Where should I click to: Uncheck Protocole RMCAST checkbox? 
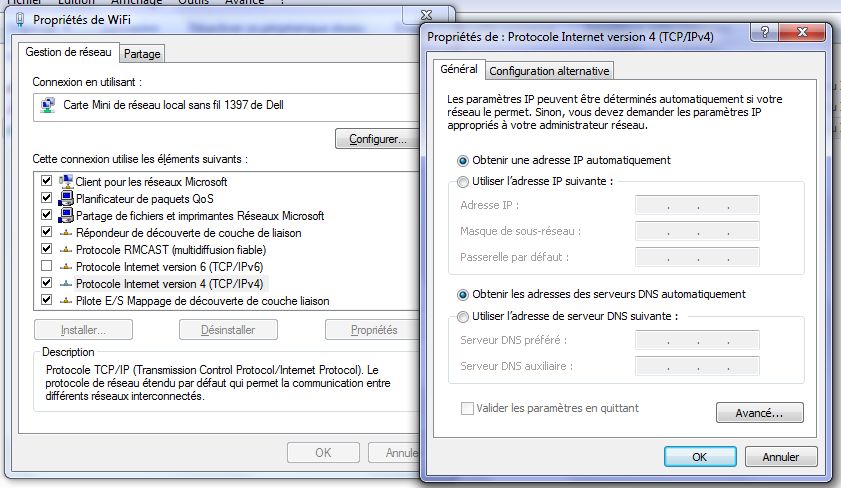click(47, 249)
